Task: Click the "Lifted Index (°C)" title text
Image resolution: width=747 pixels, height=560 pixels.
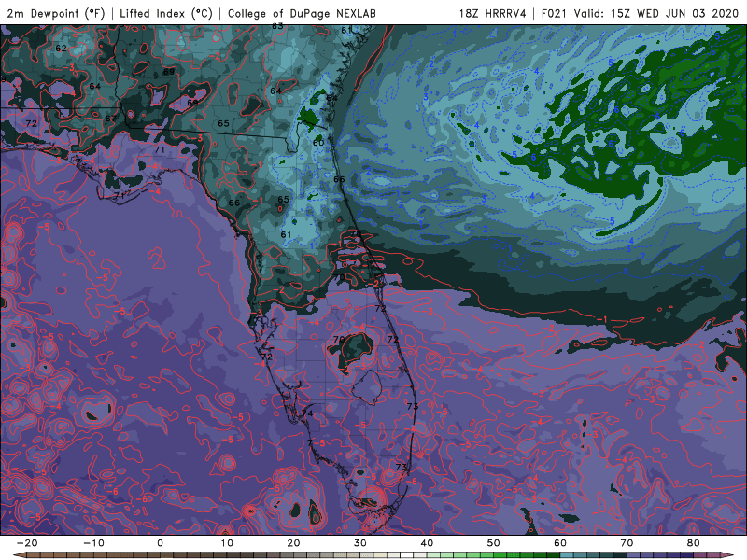Action: click(166, 13)
